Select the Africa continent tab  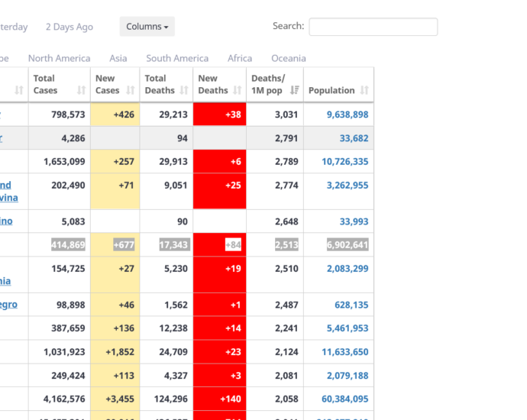point(240,59)
